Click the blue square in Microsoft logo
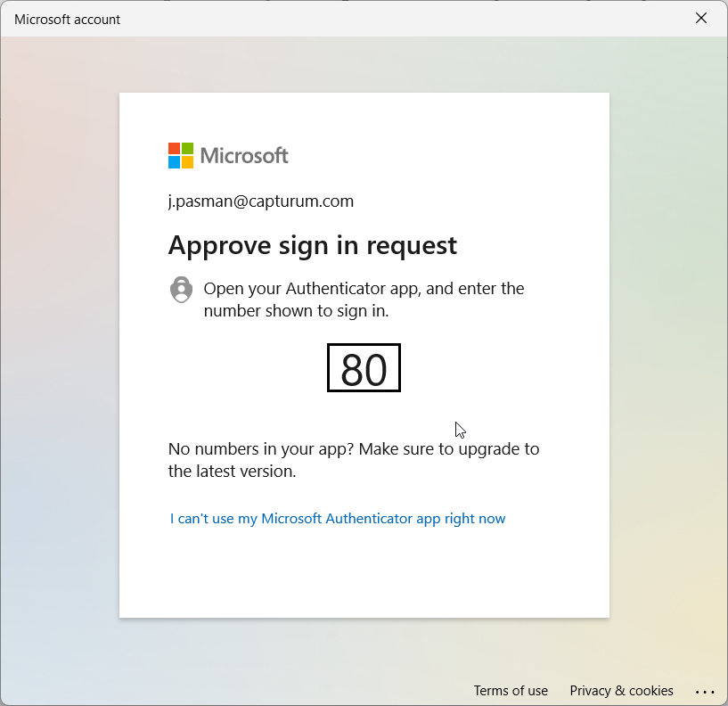Viewport: 728px width, 706px height. pyautogui.click(x=175, y=162)
